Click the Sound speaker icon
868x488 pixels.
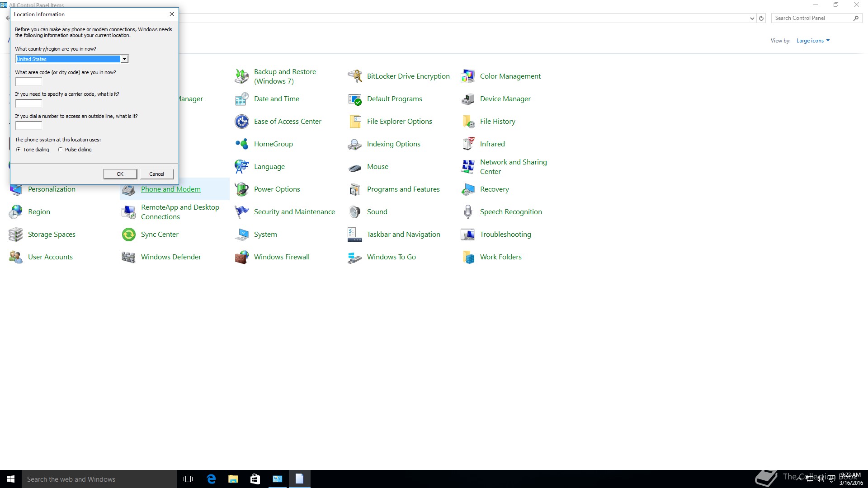(x=355, y=212)
